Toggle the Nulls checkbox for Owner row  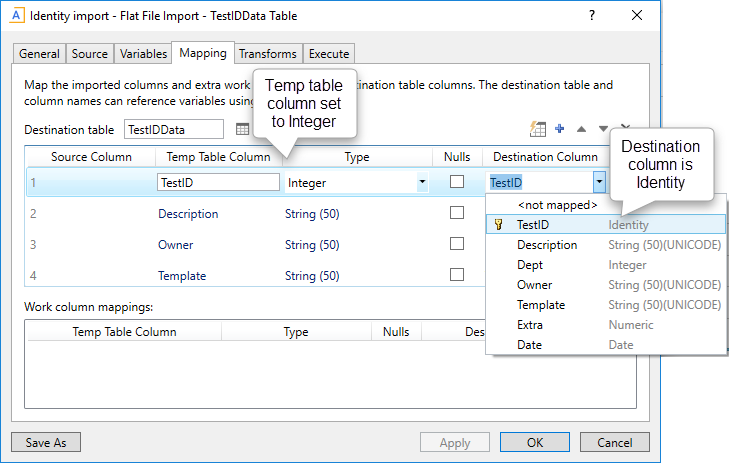coord(456,244)
